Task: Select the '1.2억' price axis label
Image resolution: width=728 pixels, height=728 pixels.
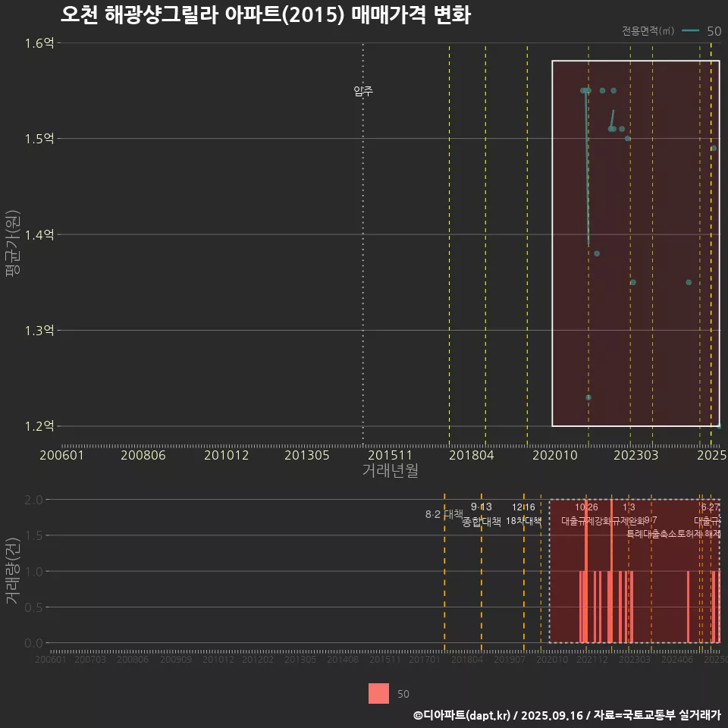Action: pos(39,425)
